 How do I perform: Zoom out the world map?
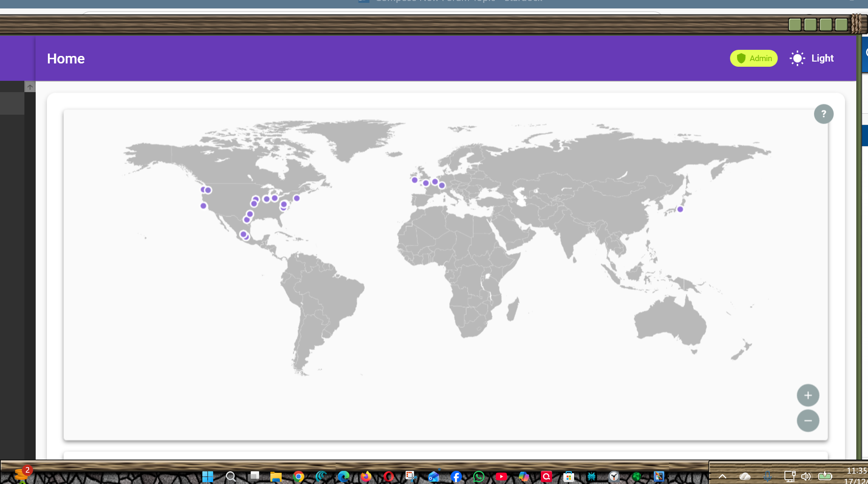tap(808, 421)
